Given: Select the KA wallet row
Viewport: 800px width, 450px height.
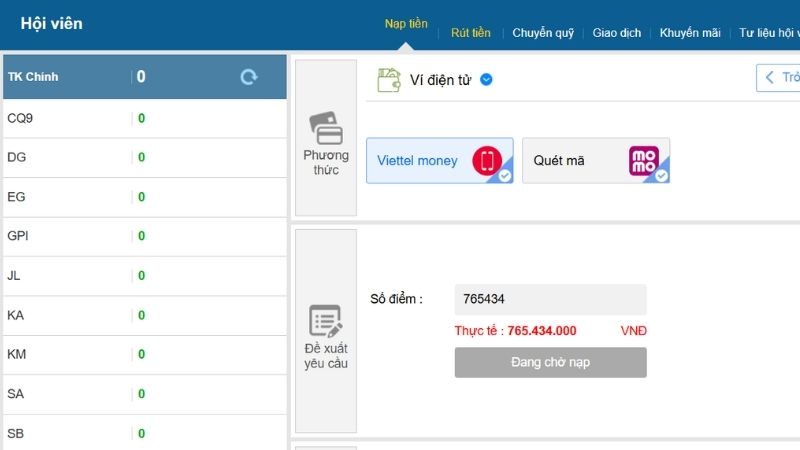Looking at the screenshot, I should (145, 315).
